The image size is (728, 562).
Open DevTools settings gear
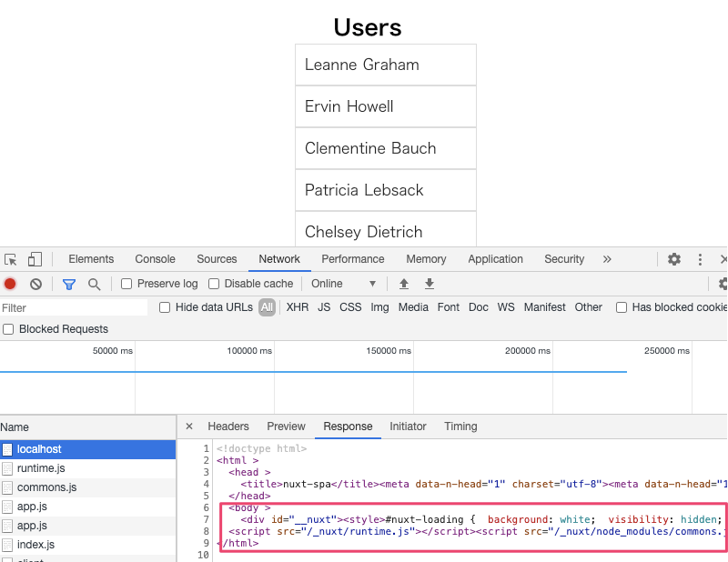tap(674, 259)
